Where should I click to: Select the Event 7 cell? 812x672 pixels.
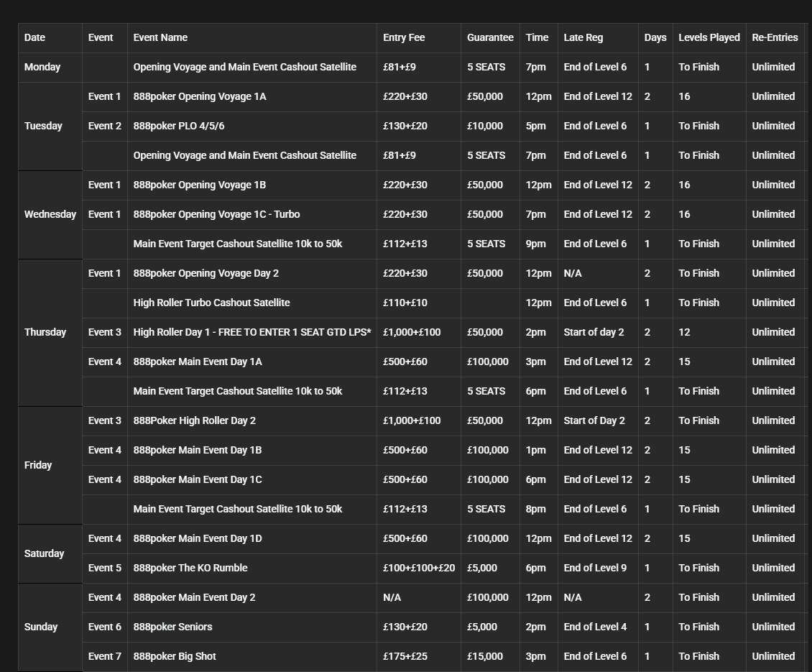105,656
